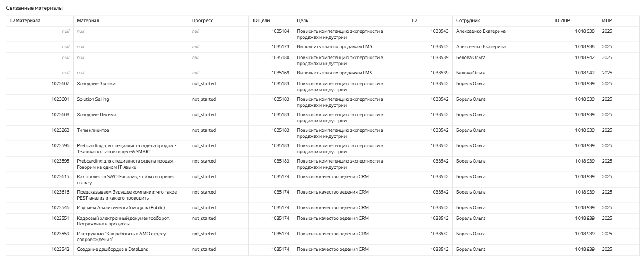Viewport: 644px width, 256px height.
Task: Click the ID ИПР column header
Action: tap(562, 21)
